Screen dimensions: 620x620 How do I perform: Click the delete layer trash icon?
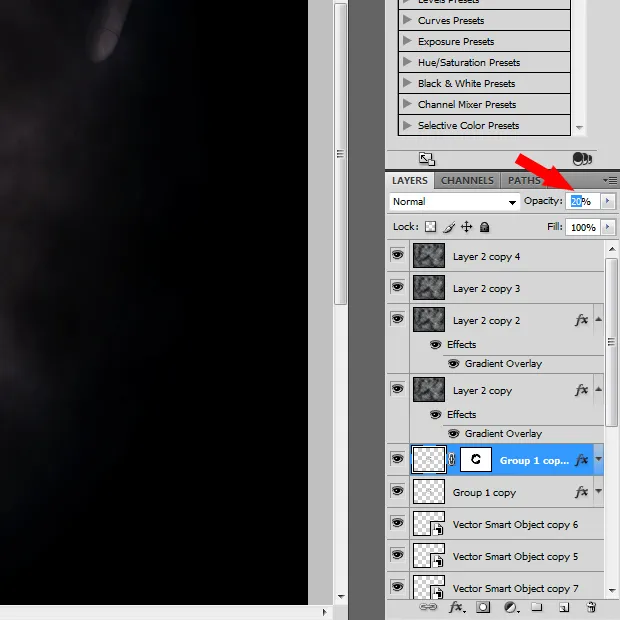591,607
